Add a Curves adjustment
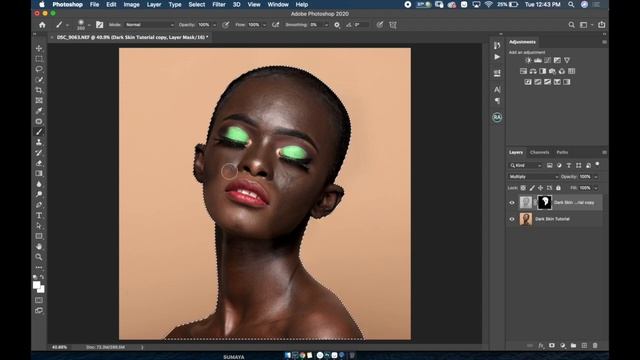Screen dimensions: 640x360 pos(547,60)
